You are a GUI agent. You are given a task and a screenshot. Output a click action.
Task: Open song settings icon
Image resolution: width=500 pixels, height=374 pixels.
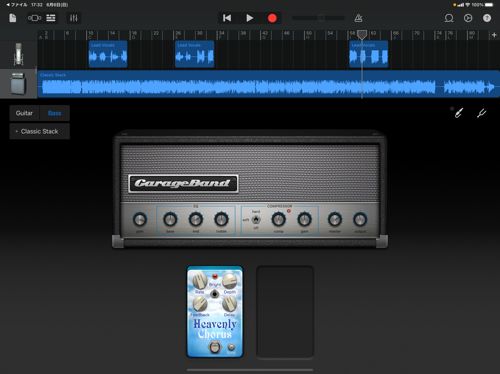tap(468, 18)
